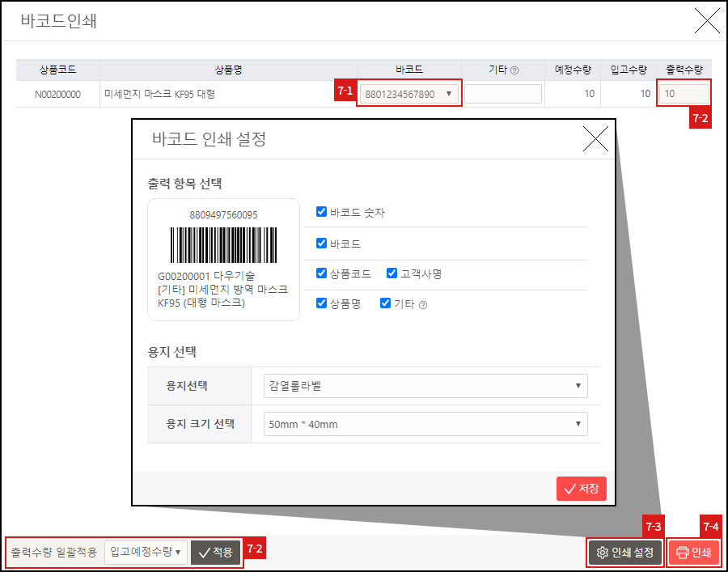
Task: Click the 출력수량 input showing 10
Action: (x=684, y=93)
